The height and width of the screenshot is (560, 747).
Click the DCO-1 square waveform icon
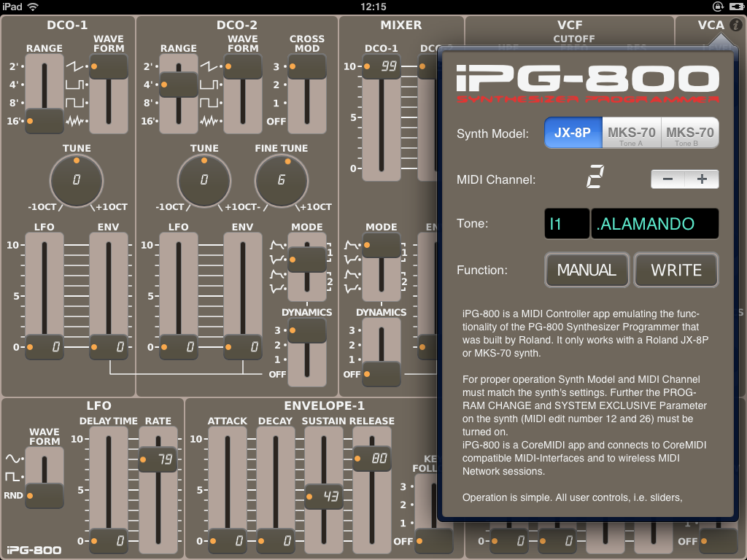tap(75, 103)
